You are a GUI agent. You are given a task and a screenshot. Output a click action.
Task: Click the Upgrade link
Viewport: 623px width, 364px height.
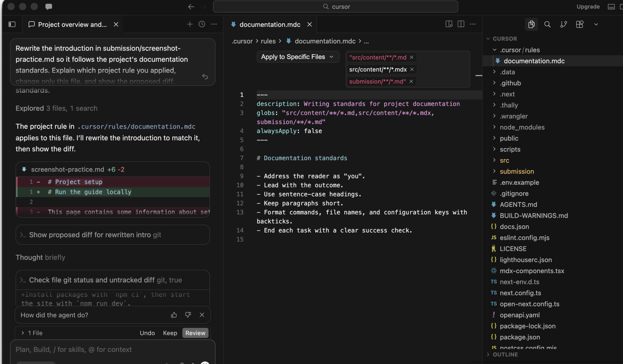588,7
